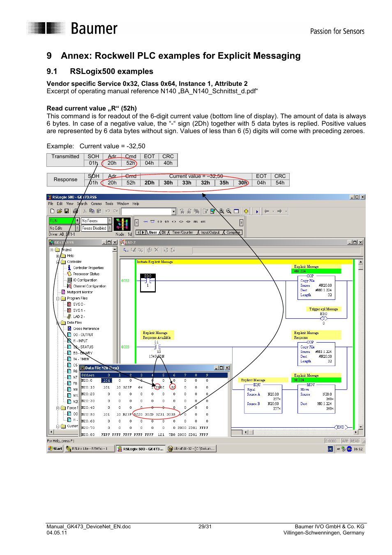The width and height of the screenshot is (392, 555).
Task: Click the Zoom Out magnifier icon
Action: point(228,211)
